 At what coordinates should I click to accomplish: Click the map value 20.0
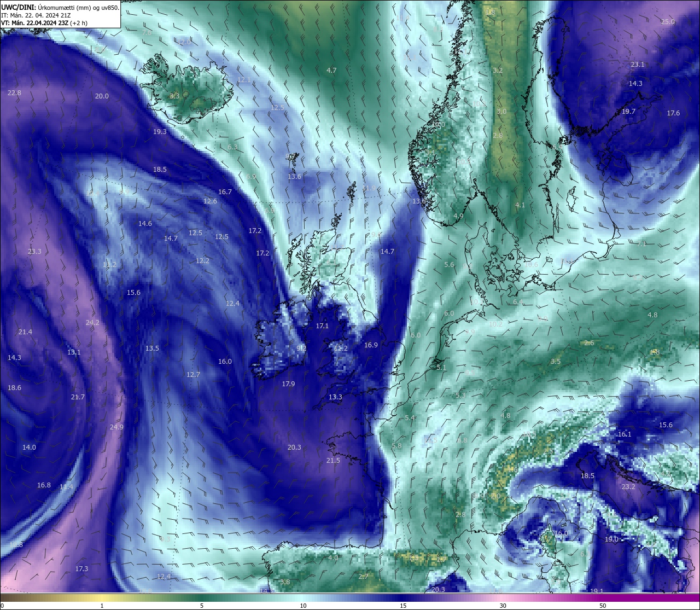pyautogui.click(x=102, y=96)
